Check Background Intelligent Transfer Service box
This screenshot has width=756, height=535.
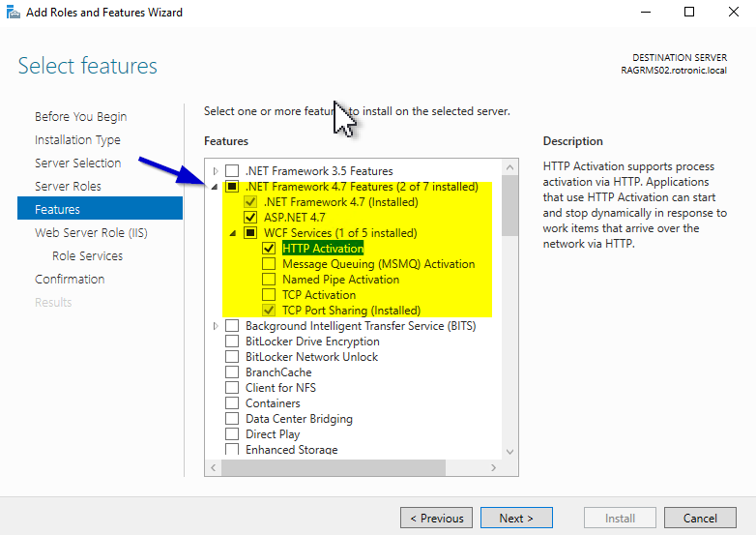point(232,326)
